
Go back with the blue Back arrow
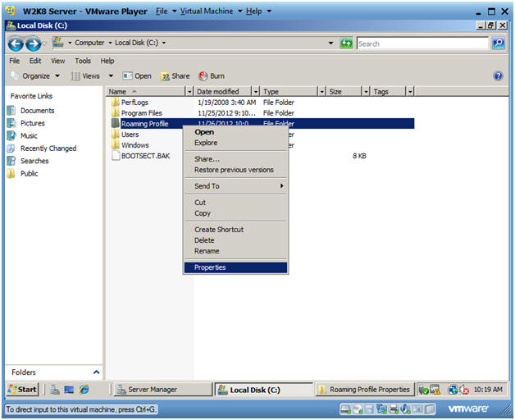[16, 43]
